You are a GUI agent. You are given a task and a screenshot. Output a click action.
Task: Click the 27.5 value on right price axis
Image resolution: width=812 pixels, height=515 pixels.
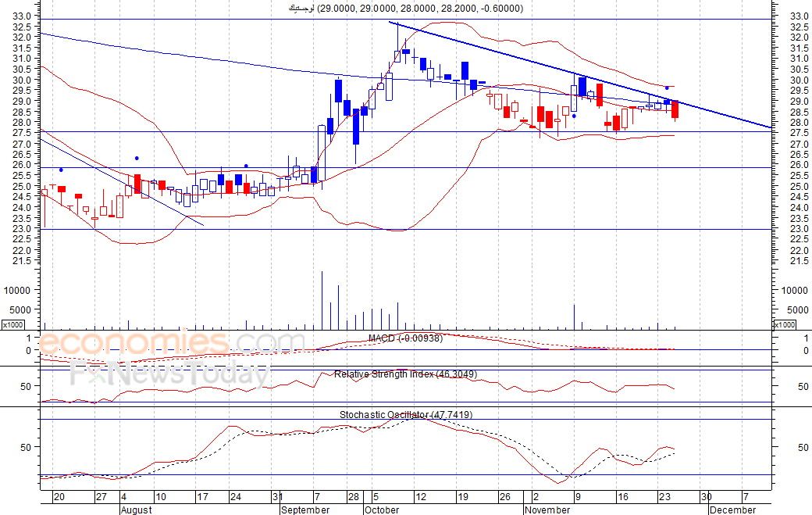(799, 133)
